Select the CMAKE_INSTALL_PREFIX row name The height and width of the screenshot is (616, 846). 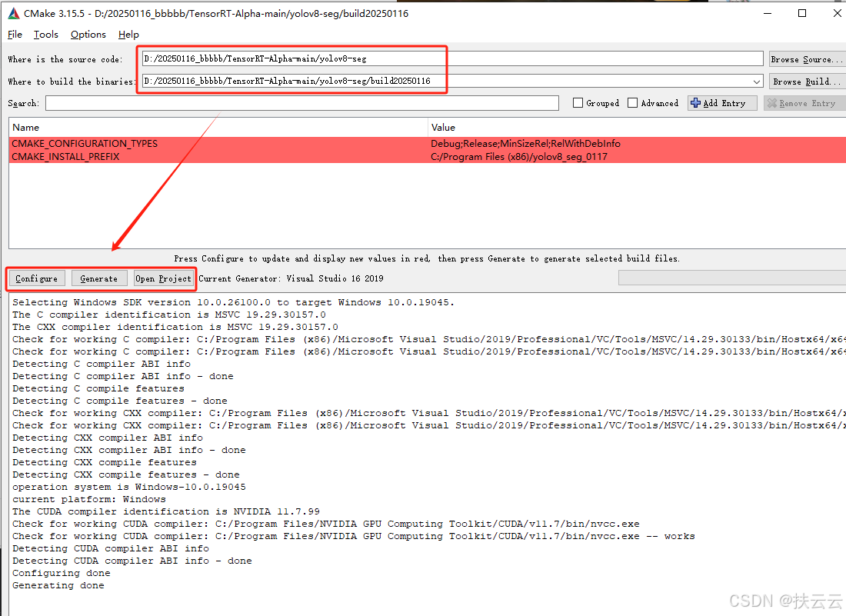66,156
